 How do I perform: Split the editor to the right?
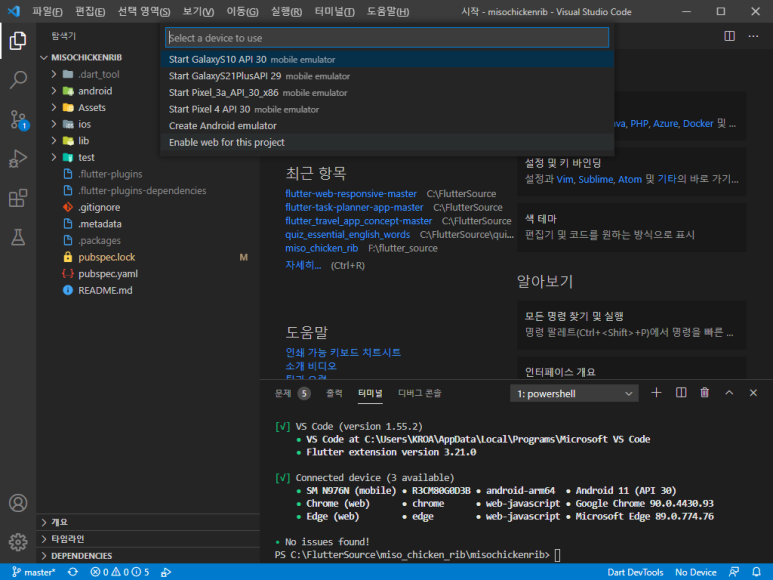tap(730, 36)
